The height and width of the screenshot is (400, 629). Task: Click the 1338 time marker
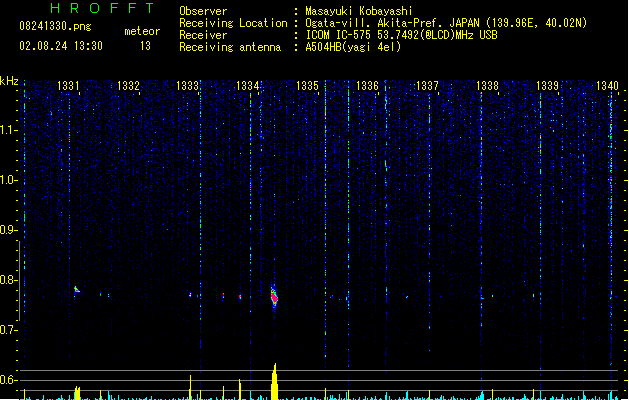tap(487, 85)
